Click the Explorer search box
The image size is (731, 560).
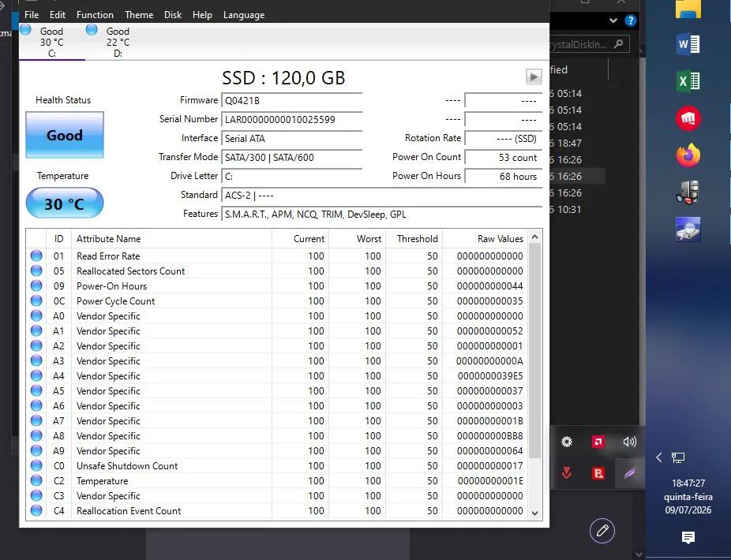click(x=590, y=44)
